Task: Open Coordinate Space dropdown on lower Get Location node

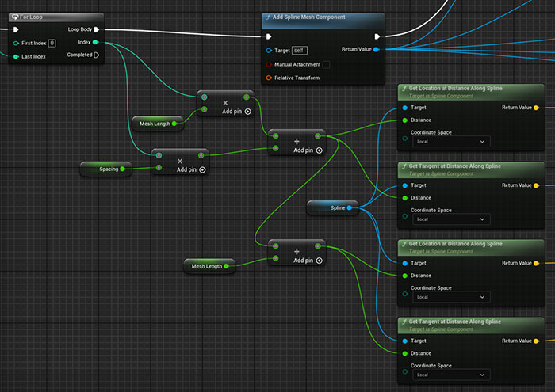Action: click(451, 297)
